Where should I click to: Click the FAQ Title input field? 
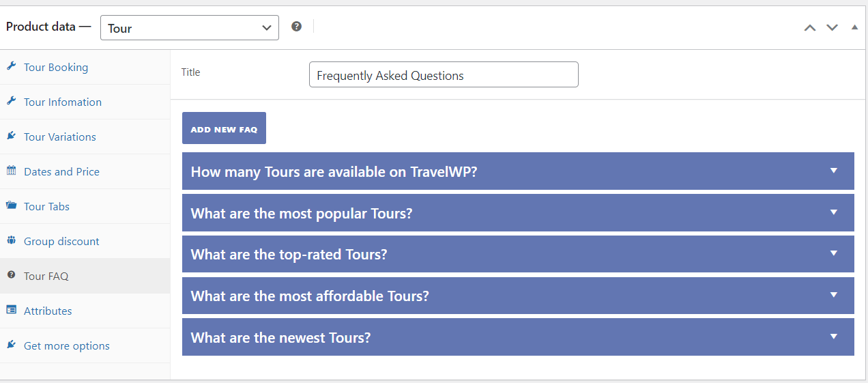(x=444, y=75)
